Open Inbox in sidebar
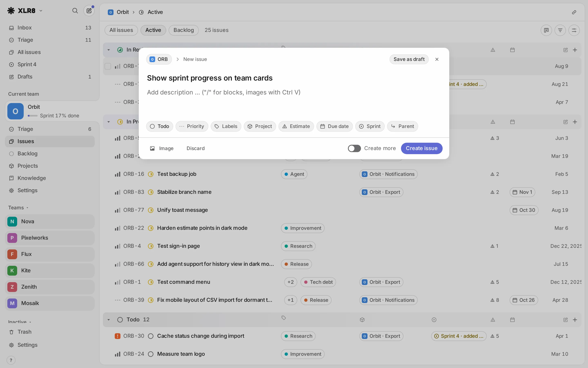588x368 pixels. [50, 28]
